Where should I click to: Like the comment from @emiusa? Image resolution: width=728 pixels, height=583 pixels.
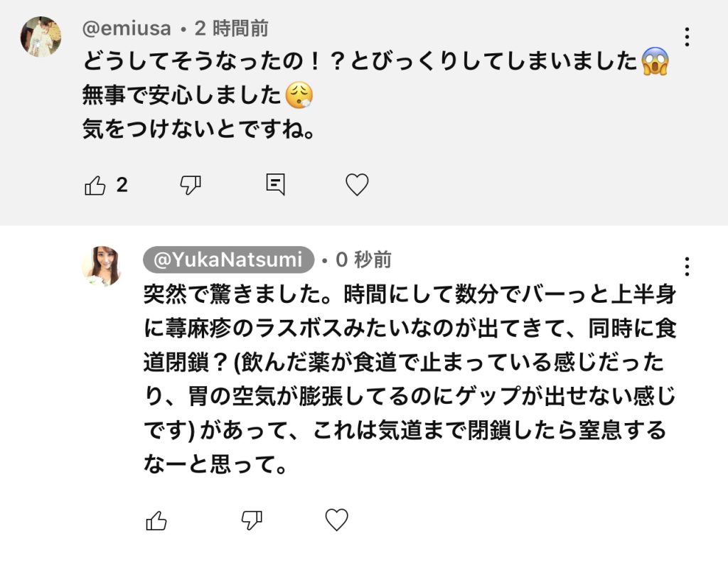click(95, 186)
